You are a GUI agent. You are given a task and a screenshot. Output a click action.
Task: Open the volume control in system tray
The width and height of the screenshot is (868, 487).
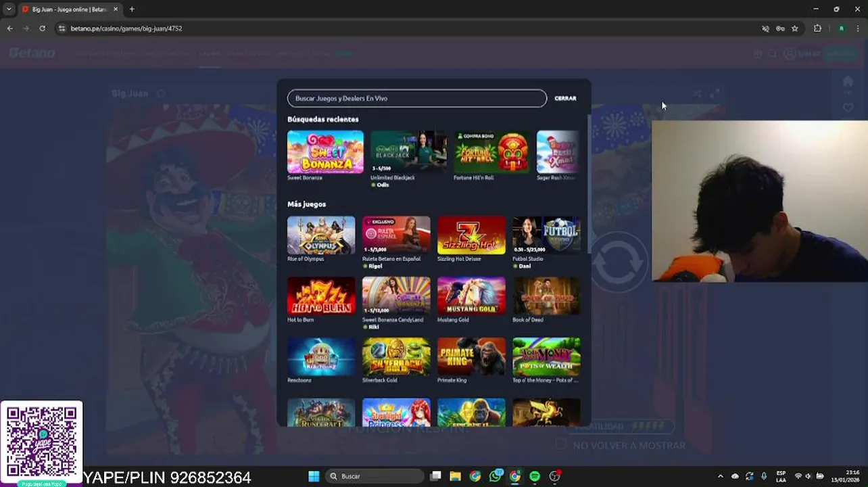(x=808, y=476)
